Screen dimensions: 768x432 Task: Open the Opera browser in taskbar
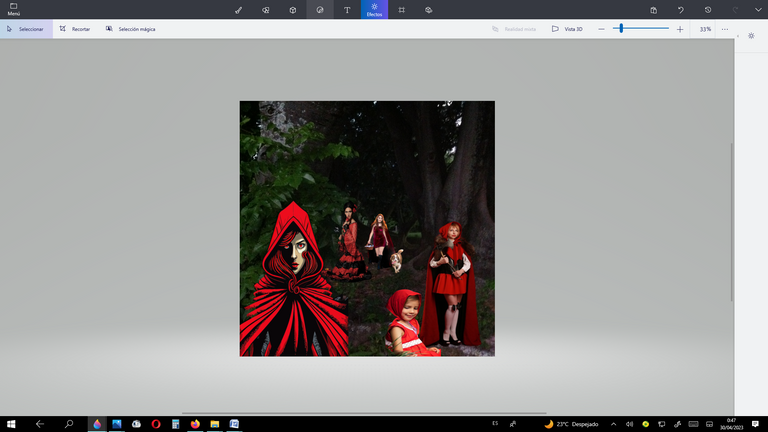(x=156, y=424)
